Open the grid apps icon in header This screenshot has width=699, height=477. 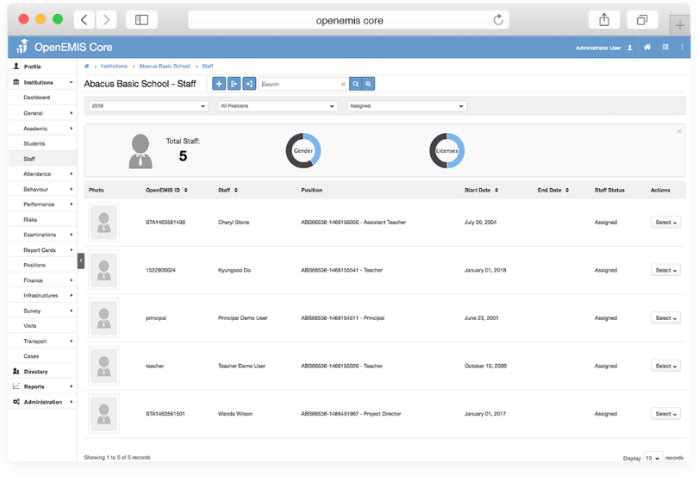pos(665,47)
